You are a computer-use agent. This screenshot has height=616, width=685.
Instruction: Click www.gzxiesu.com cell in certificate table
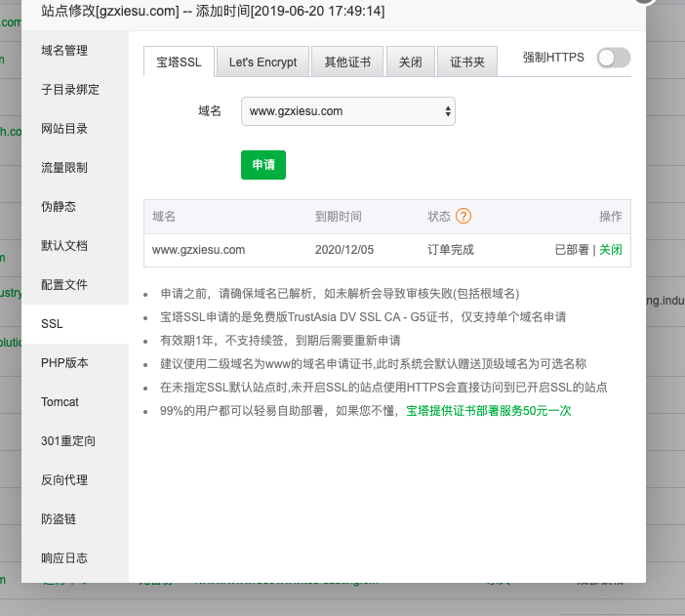click(198, 250)
